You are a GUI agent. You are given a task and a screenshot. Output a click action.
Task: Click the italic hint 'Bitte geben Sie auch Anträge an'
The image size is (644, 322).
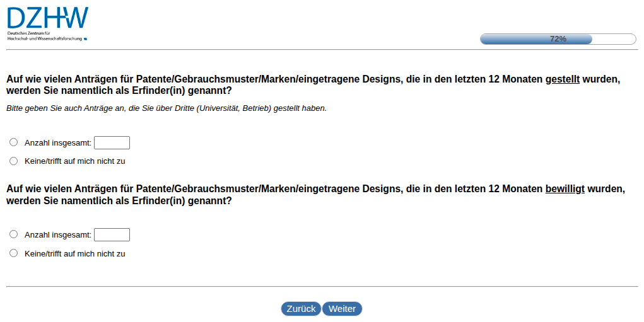point(167,109)
